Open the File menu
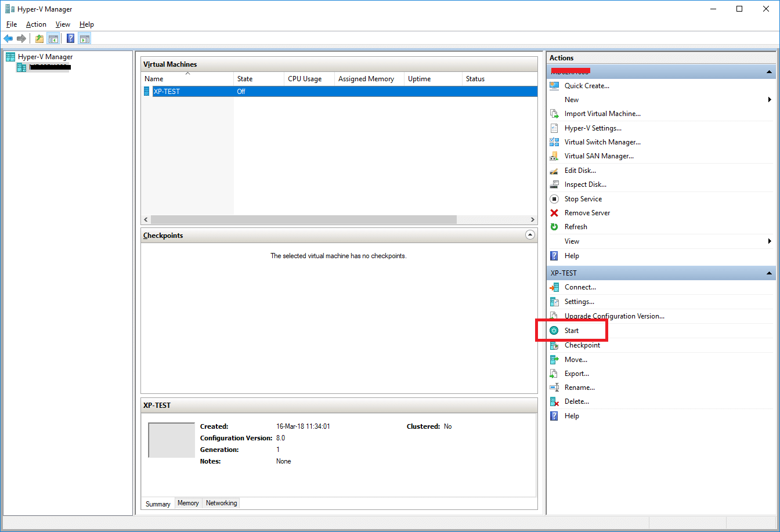The height and width of the screenshot is (532, 780). 12,24
